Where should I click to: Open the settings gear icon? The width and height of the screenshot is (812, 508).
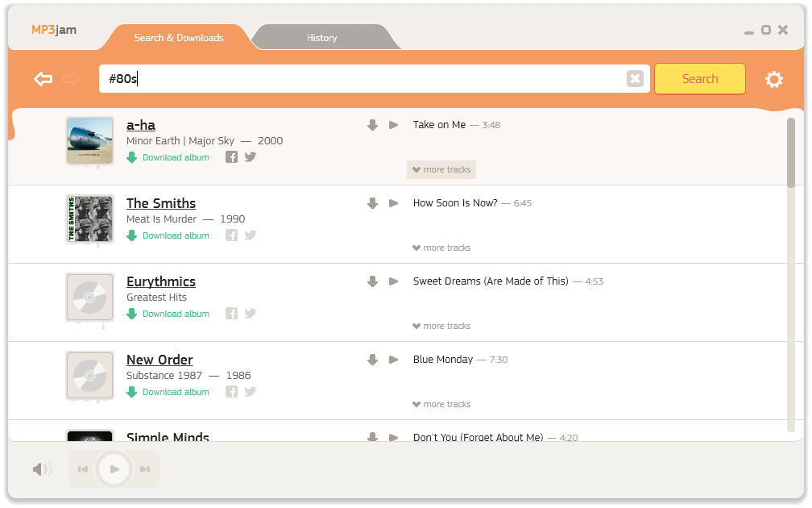coord(773,79)
